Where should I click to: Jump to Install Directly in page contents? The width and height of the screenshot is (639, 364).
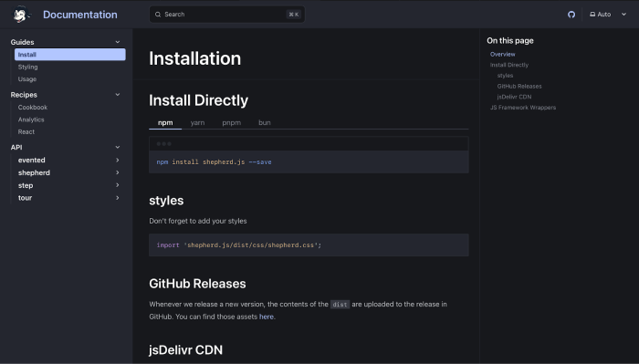(x=509, y=65)
